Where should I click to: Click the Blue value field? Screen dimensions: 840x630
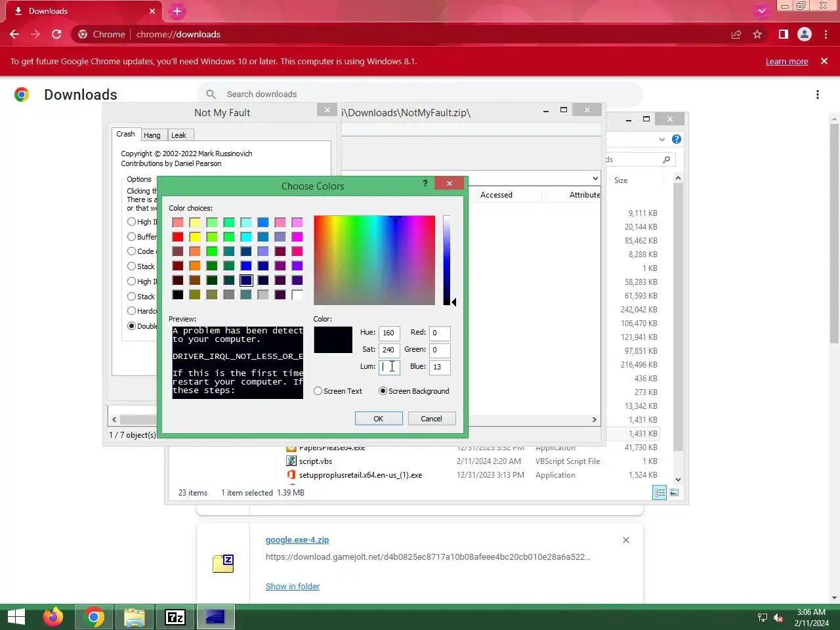pos(440,367)
